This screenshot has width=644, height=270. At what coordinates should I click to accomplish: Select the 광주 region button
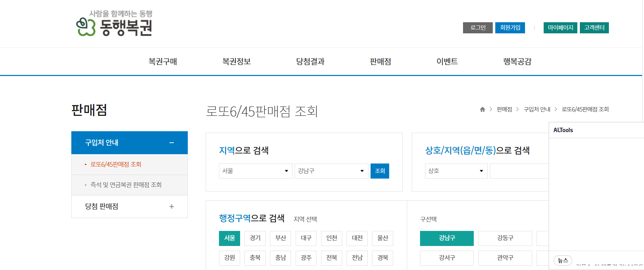[x=306, y=258]
